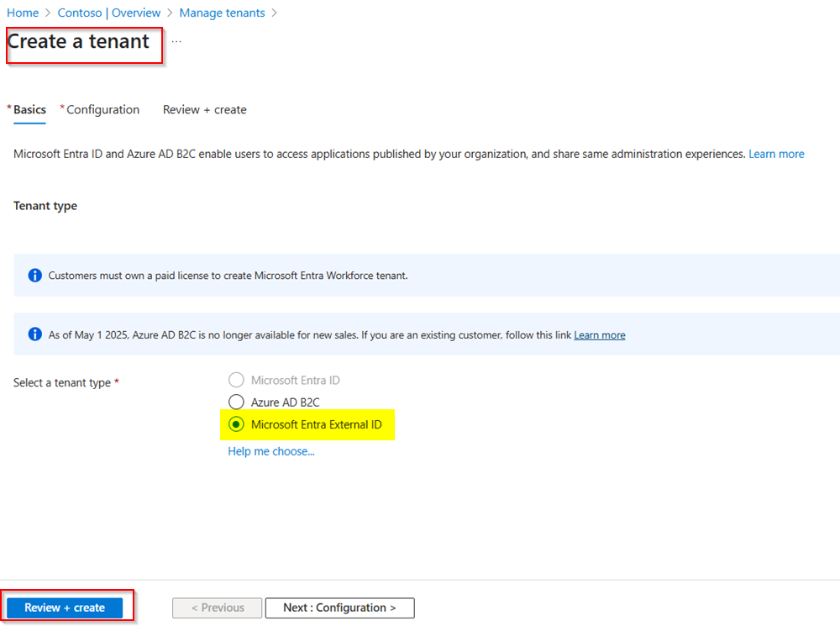Click Learn more after the tenant description
Viewport: 840px width, 626px height.
[776, 154]
